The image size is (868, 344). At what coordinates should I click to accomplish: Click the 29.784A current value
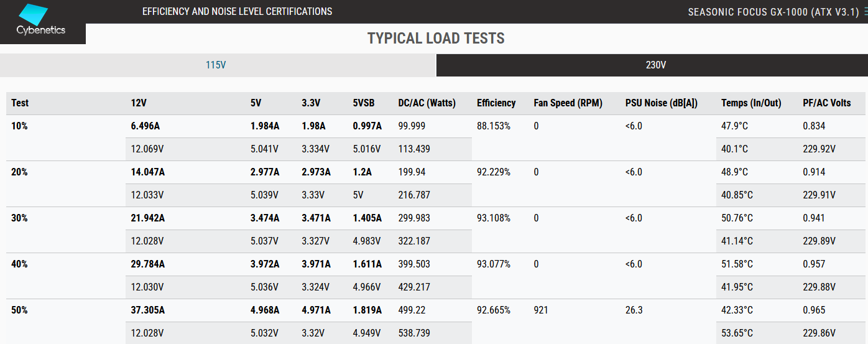147,264
